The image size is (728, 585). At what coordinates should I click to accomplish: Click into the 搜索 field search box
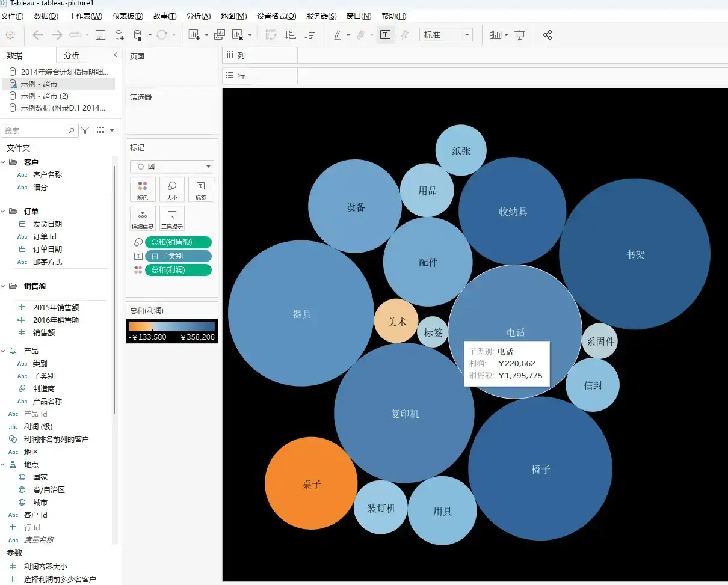click(36, 130)
